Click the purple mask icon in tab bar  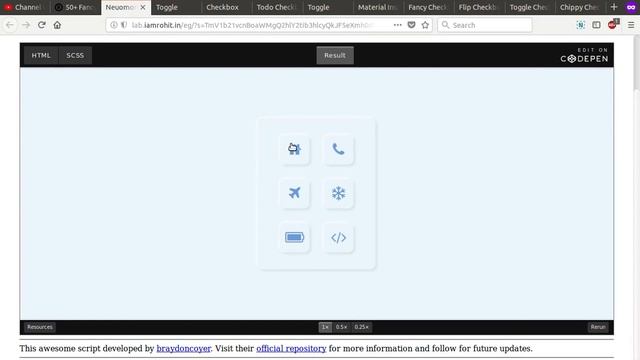coord(631,7)
